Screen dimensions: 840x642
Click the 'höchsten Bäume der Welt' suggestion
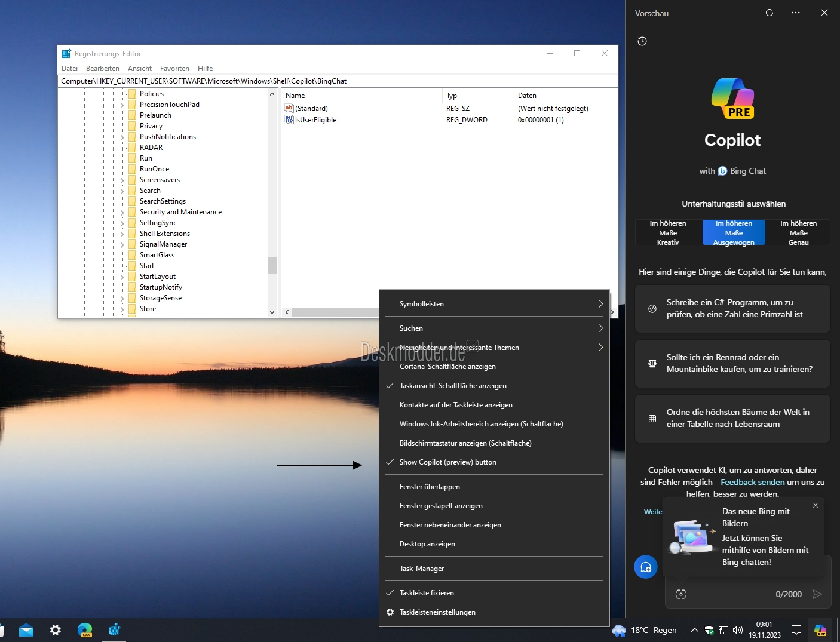pos(732,419)
